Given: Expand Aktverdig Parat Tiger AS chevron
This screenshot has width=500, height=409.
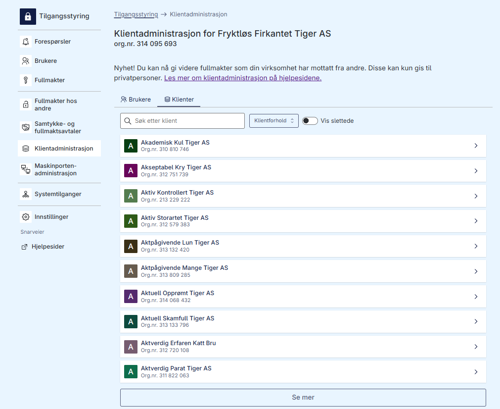Looking at the screenshot, I should (476, 372).
